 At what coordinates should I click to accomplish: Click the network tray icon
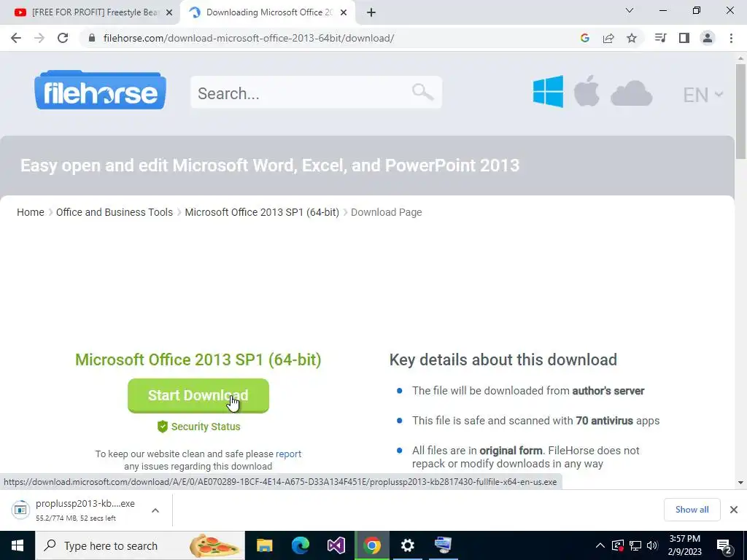(635, 545)
